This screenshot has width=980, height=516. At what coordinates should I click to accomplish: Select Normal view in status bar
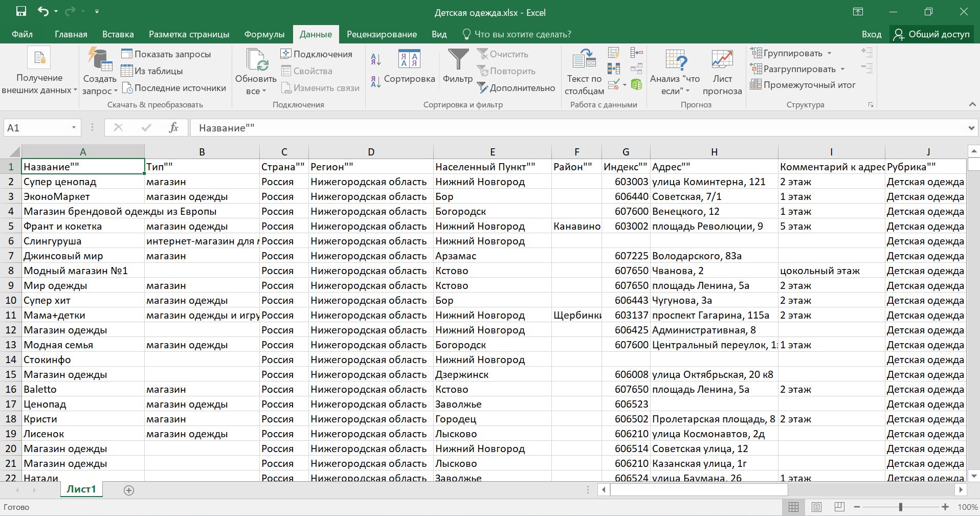pos(793,507)
